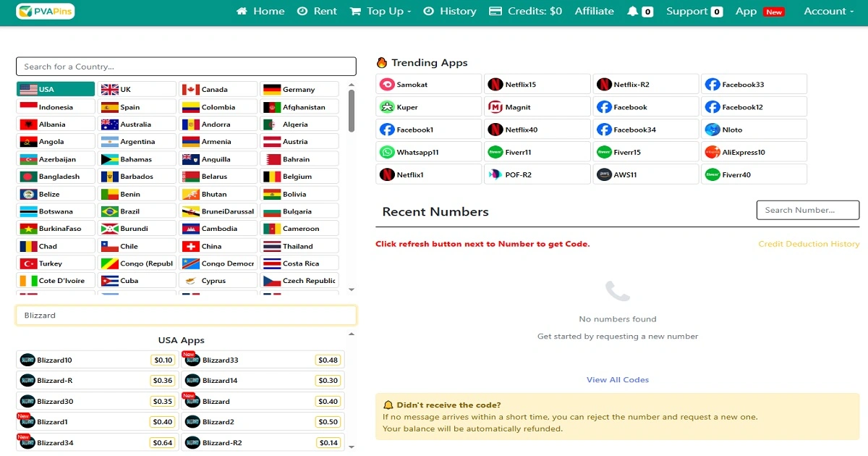This screenshot has width=868, height=456.
Task: Open the History menu item
Action: pos(449,12)
